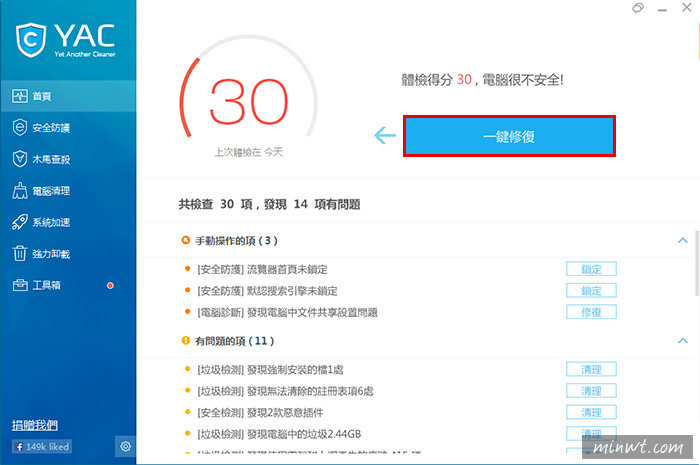
Task: Click the shield icon beside 安全防護
Action: (20, 128)
